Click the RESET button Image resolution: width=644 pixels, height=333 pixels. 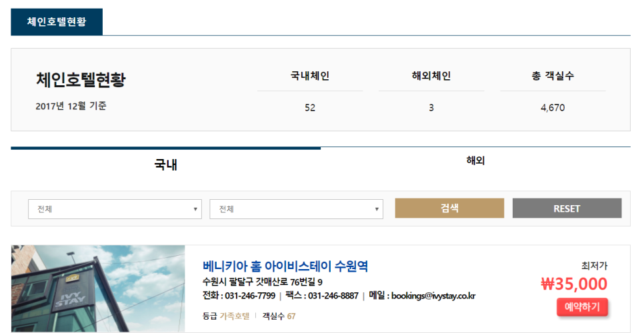[567, 208]
